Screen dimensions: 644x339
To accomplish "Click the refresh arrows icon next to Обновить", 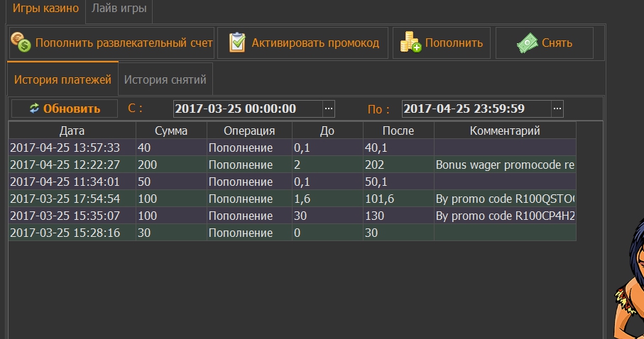I will click(34, 109).
